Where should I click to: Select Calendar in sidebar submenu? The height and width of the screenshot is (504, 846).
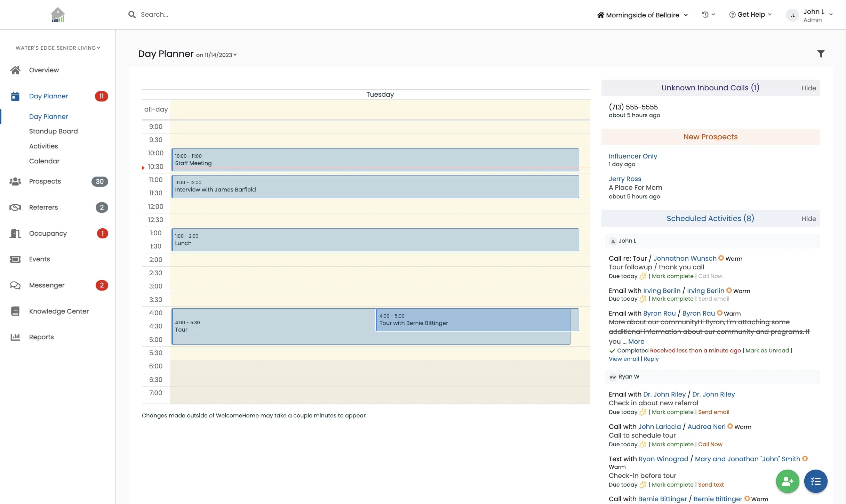click(x=44, y=161)
